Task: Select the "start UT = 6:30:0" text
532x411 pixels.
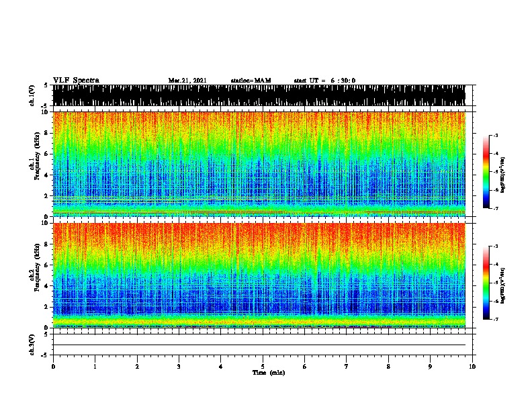Action: pyautogui.click(x=324, y=81)
